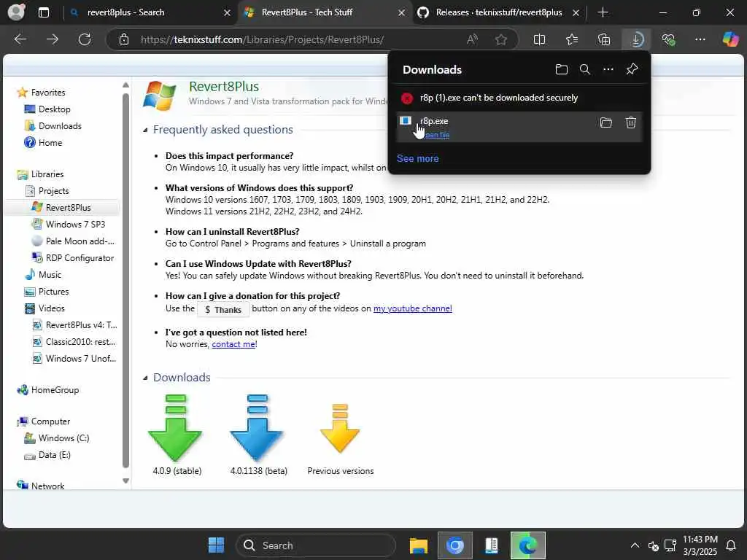Open RDP Configurator project
This screenshot has height=560, width=747.
[80, 257]
